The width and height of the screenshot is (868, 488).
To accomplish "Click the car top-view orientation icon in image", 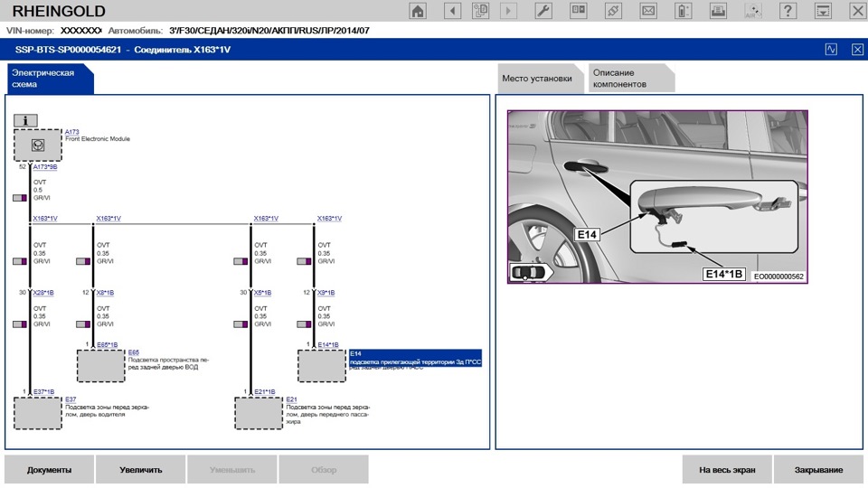I will 530,272.
